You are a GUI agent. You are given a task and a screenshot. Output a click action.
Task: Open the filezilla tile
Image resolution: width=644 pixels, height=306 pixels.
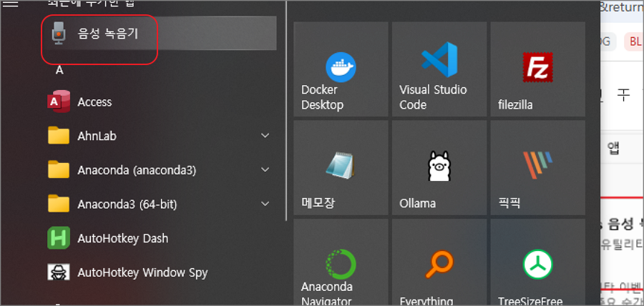pos(538,69)
